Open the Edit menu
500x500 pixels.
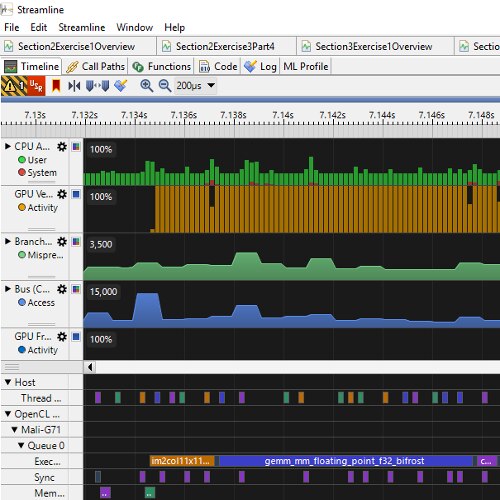[38, 27]
